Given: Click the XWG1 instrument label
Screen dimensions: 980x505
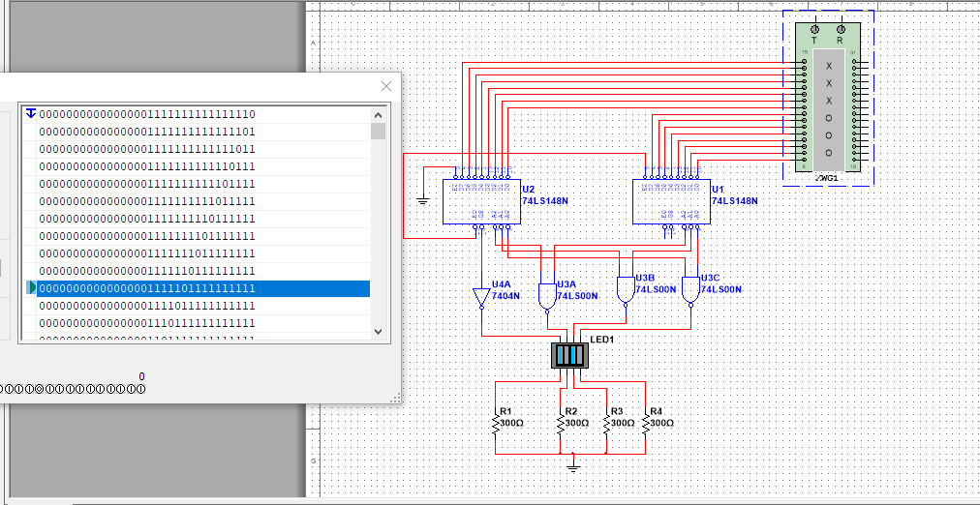Looking at the screenshot, I should tap(828, 179).
